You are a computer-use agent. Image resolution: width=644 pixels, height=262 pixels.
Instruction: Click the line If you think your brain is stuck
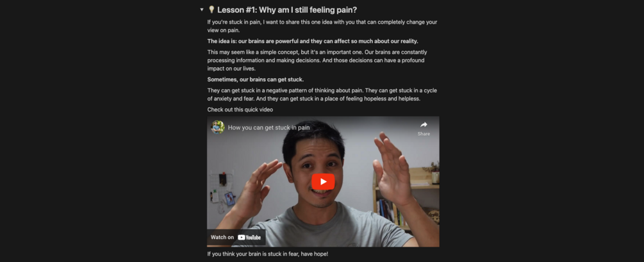[268, 254]
